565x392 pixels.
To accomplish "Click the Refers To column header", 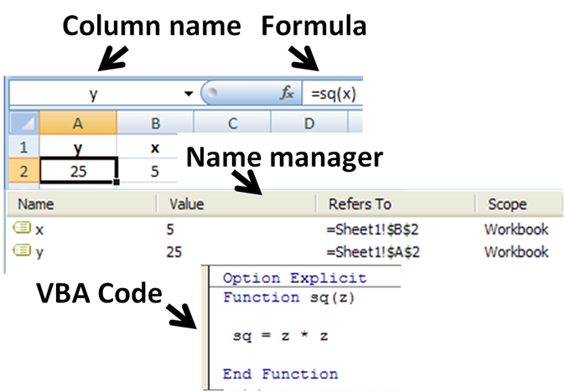I will click(x=360, y=204).
